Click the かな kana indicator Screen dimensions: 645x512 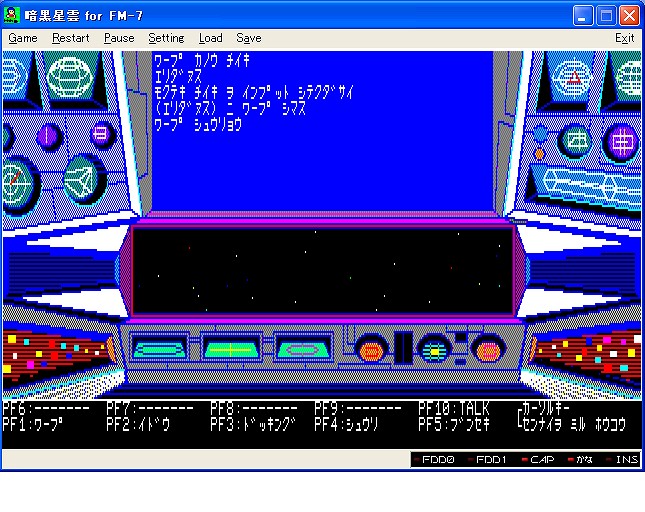tap(580, 459)
